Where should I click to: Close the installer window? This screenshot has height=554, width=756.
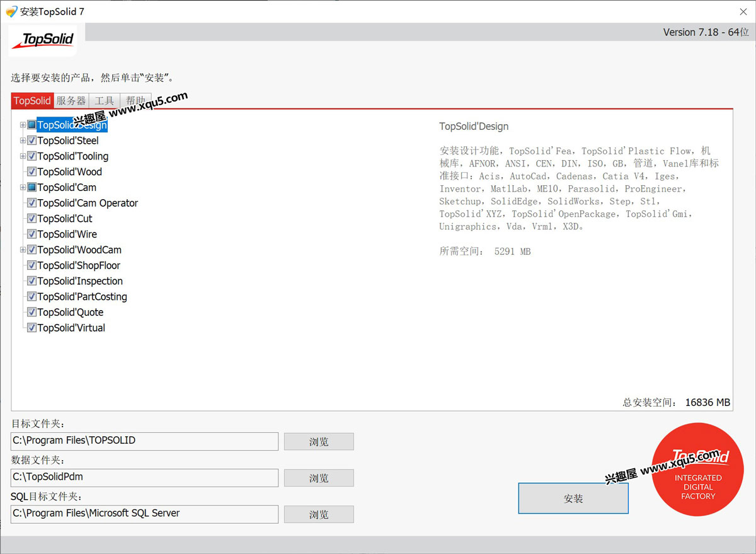(x=742, y=11)
